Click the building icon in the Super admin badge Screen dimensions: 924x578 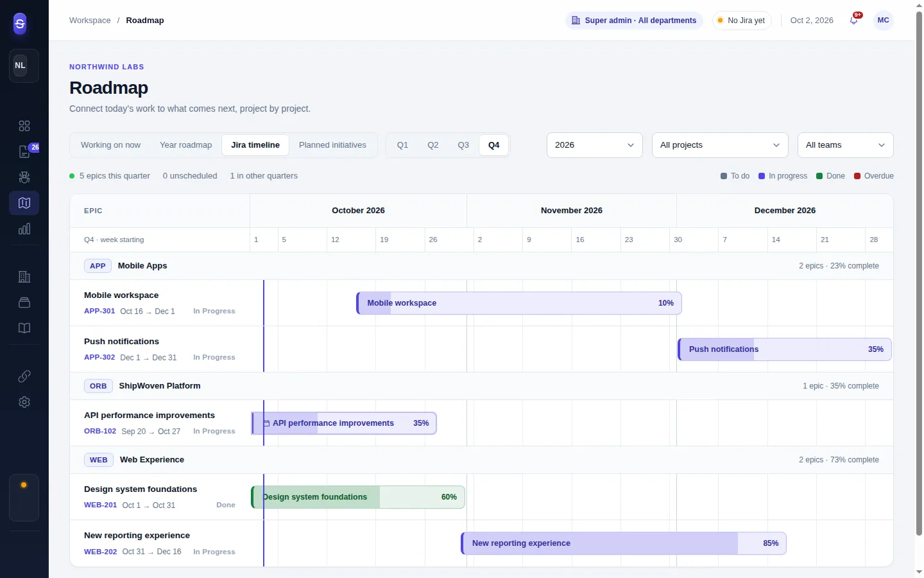point(576,21)
